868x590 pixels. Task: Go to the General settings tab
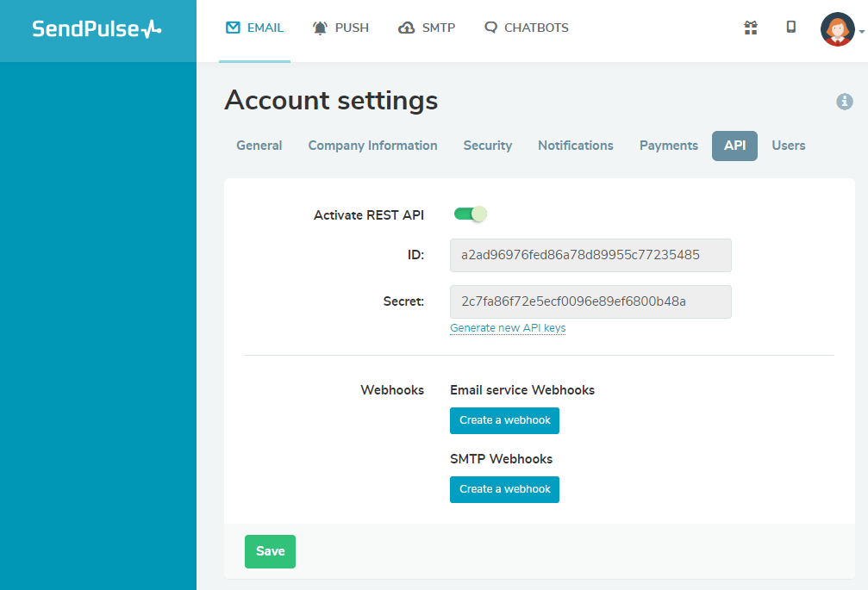(x=259, y=146)
